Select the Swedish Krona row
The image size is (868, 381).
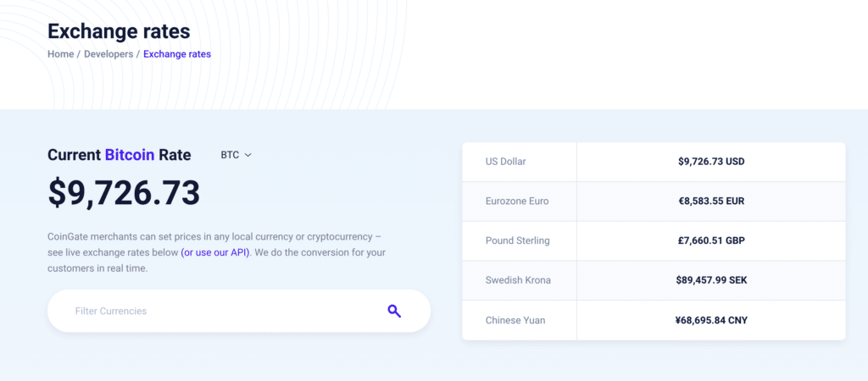(654, 280)
